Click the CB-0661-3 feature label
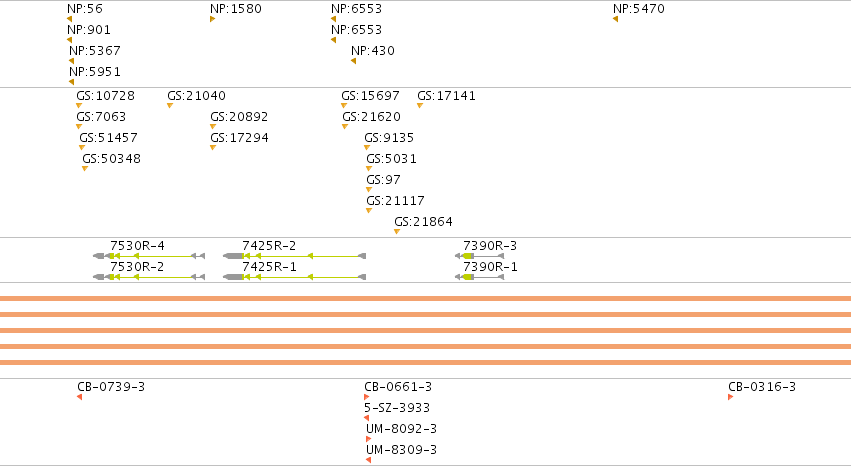 click(398, 387)
